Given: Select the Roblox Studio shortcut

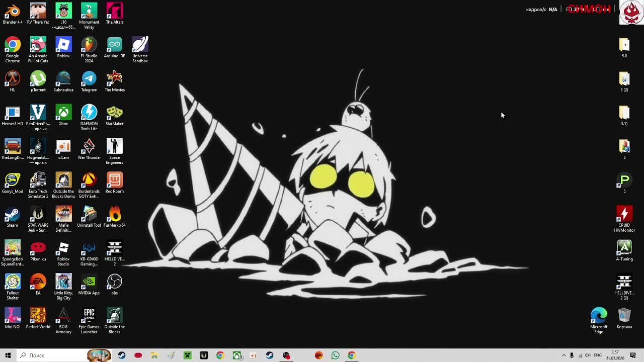Looking at the screenshot, I should 63,253.
